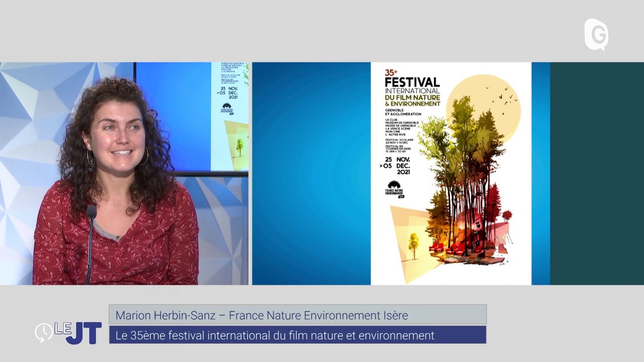Click the clock icon beside LE JT
The image size is (644, 362).
43,333
